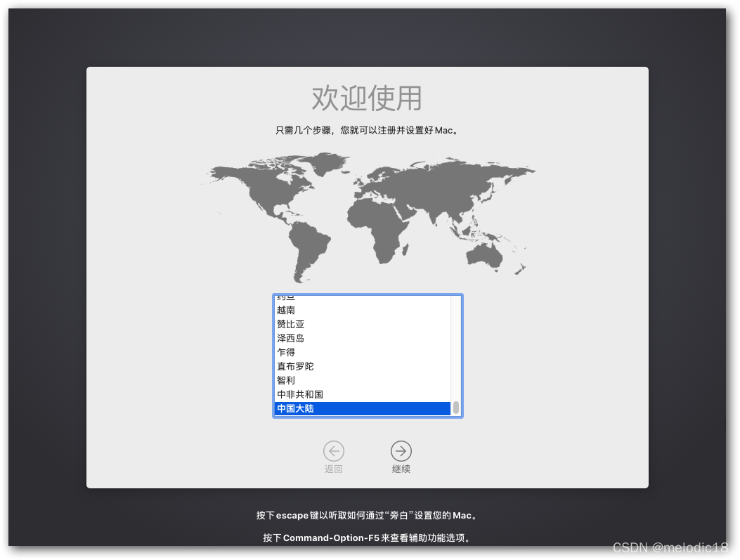Choose 中非共和国 from the country list
Image resolution: width=740 pixels, height=560 pixels.
300,394
